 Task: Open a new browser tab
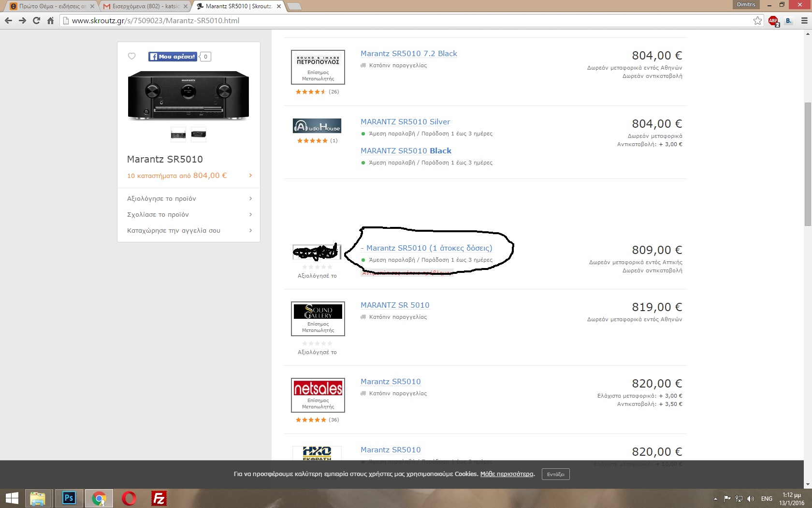point(294,6)
